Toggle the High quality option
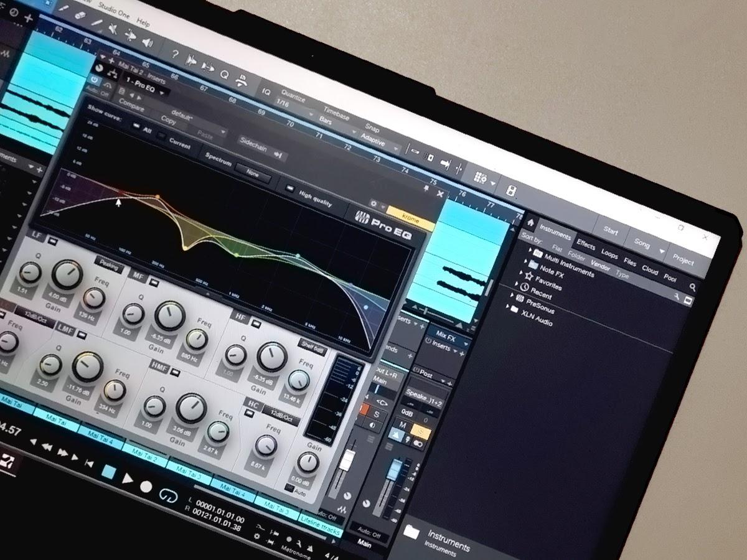The width and height of the screenshot is (747, 560). pyautogui.click(x=289, y=188)
